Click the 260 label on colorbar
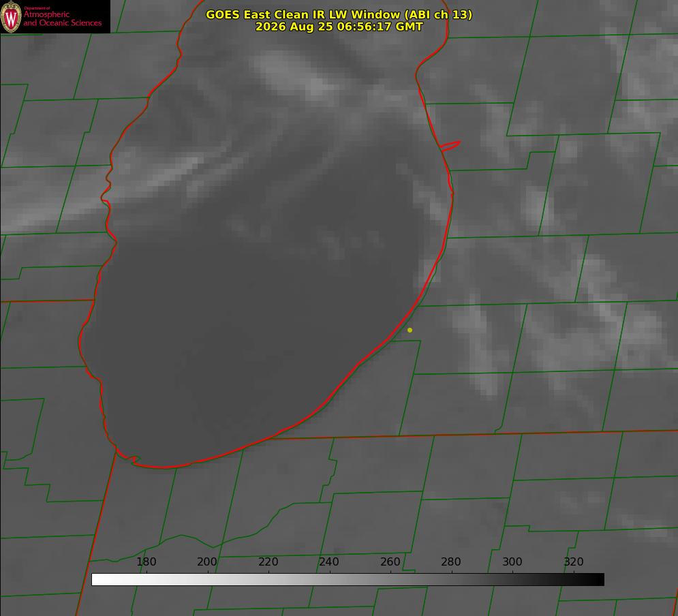The height and width of the screenshot is (616, 678). coord(390,561)
